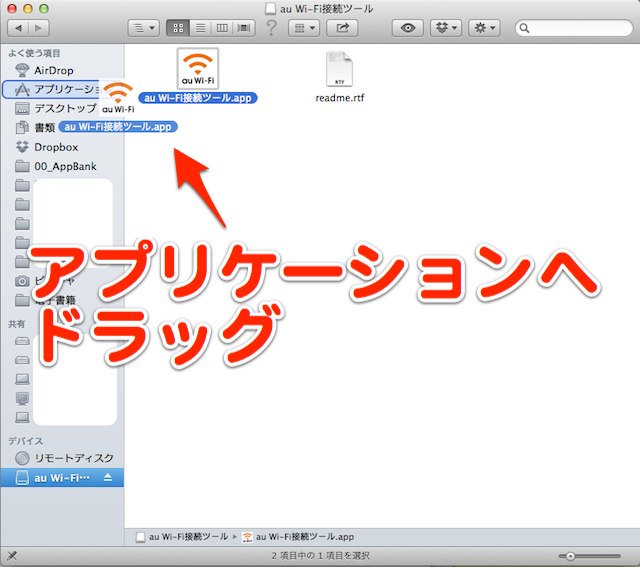This screenshot has width=640, height=567.
Task: Switch to icon view
Action: pos(178,28)
